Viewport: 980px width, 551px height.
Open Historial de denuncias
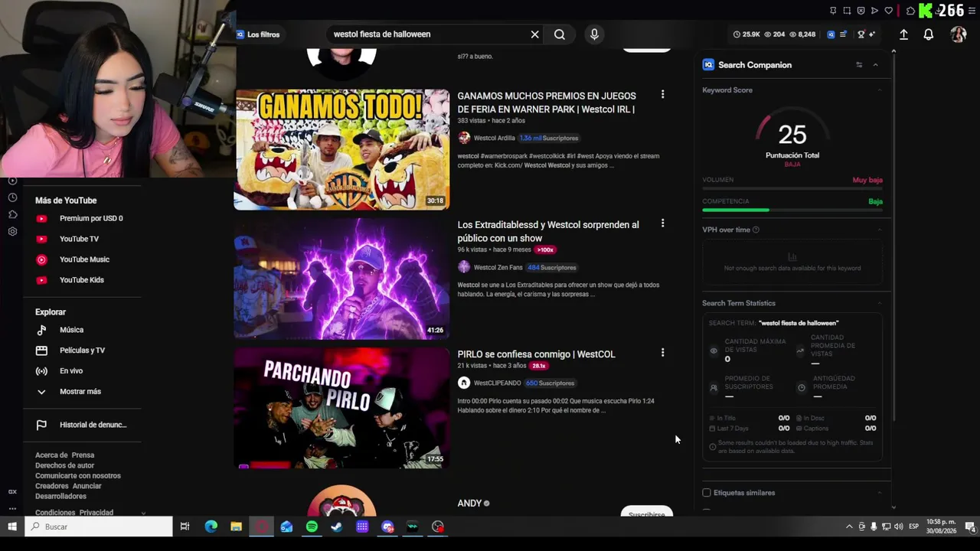click(81, 425)
